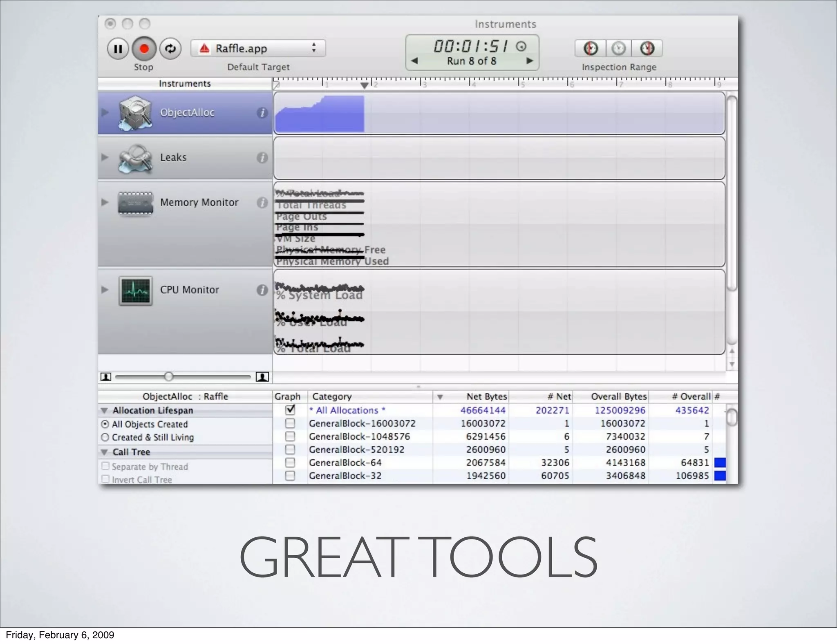The width and height of the screenshot is (837, 644).
Task: Select the GeneralBlock-64 category row
Action: click(499, 463)
